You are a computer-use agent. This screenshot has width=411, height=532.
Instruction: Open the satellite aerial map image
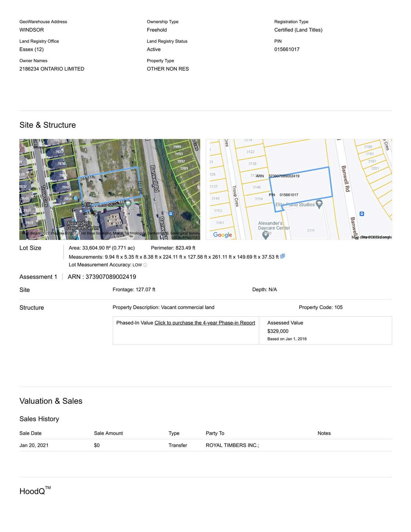110,189
